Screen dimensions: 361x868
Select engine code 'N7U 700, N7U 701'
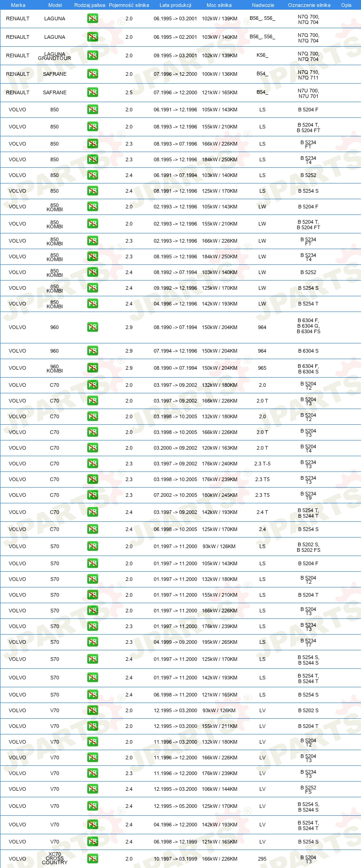pos(308,93)
